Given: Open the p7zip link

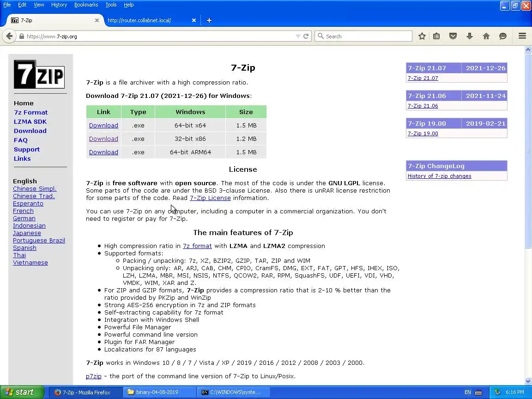Looking at the screenshot, I should click(x=94, y=376).
